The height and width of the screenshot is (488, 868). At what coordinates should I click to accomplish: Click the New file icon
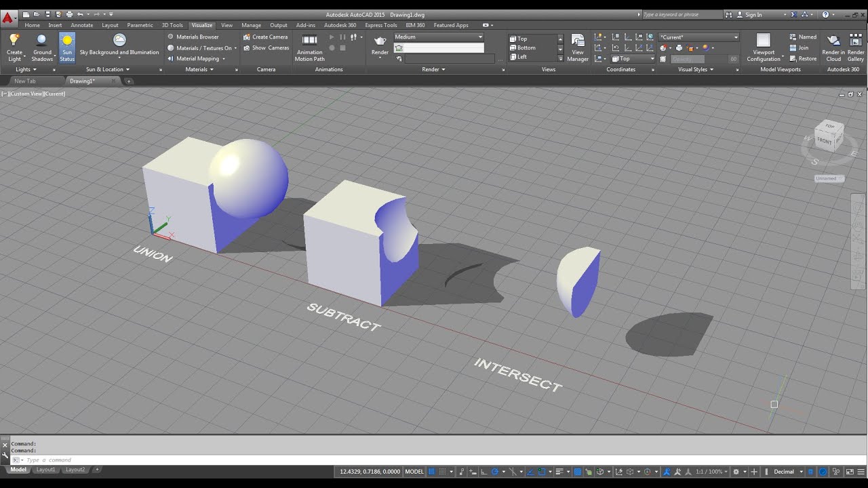[x=26, y=14]
